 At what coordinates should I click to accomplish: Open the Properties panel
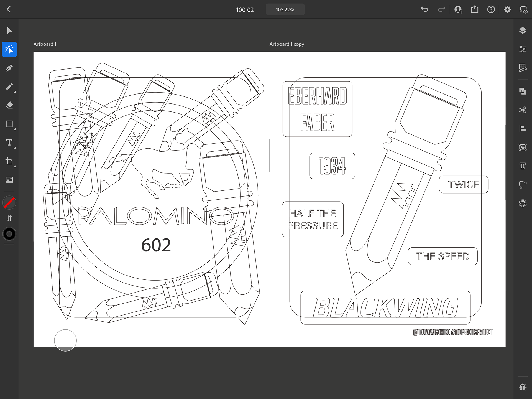(x=523, y=49)
